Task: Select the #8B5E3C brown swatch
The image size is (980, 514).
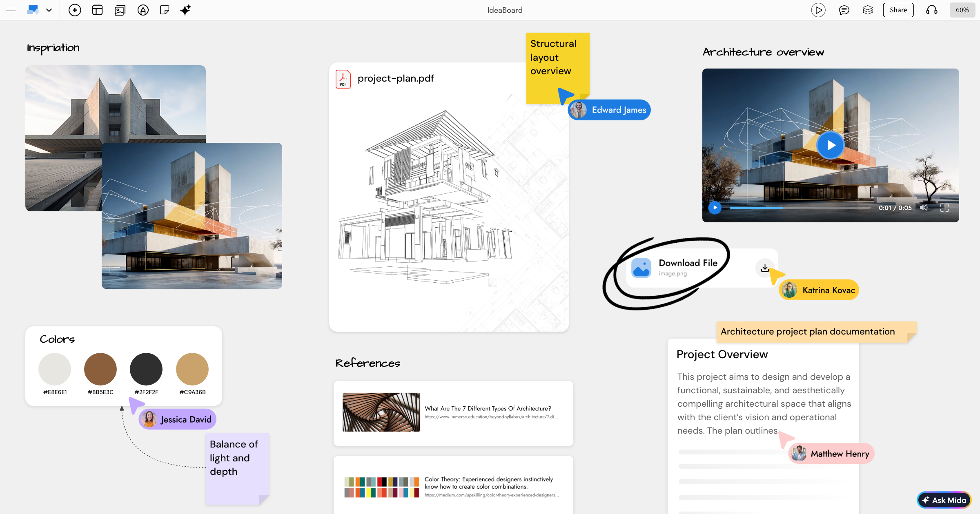Action: click(100, 369)
